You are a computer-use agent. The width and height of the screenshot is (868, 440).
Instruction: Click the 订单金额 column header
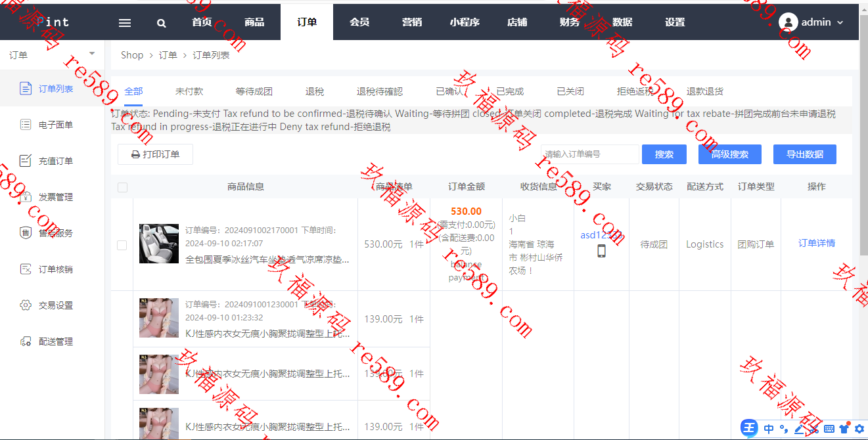[467, 187]
